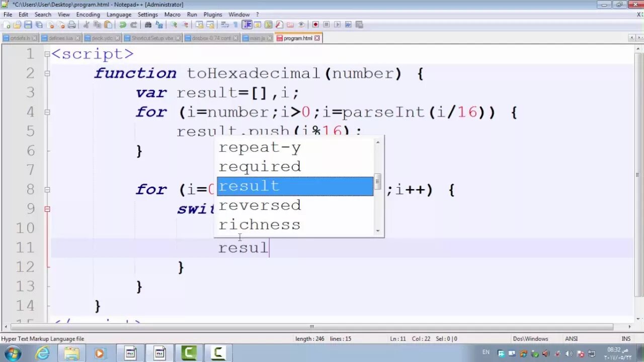Viewport: 644px width, 362px height.
Task: Click the Print toolbar icon
Action: (x=72, y=25)
